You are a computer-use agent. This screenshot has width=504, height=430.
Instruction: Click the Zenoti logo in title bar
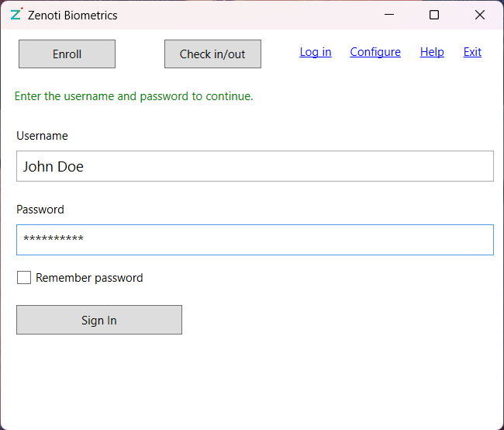pyautogui.click(x=16, y=15)
